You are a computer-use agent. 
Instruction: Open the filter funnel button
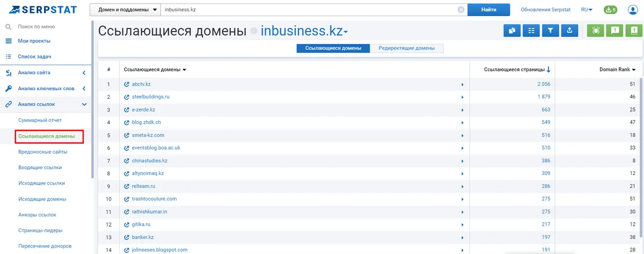[550, 31]
